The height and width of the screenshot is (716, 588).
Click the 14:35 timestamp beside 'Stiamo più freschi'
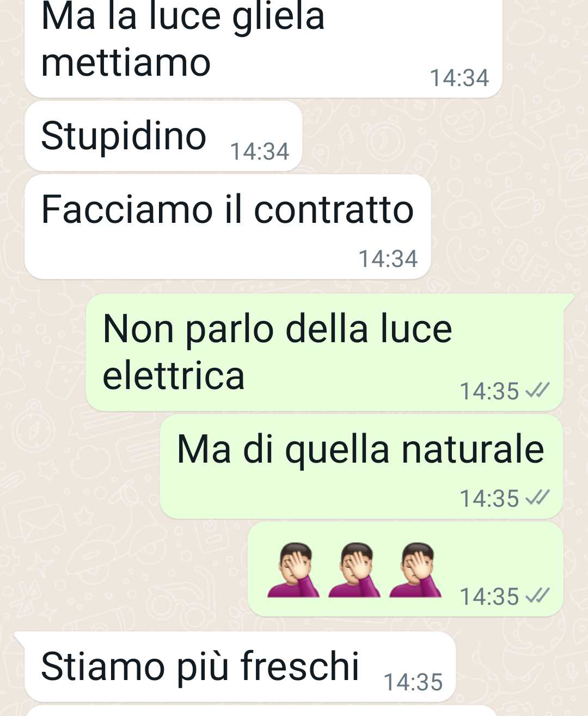click(x=413, y=682)
